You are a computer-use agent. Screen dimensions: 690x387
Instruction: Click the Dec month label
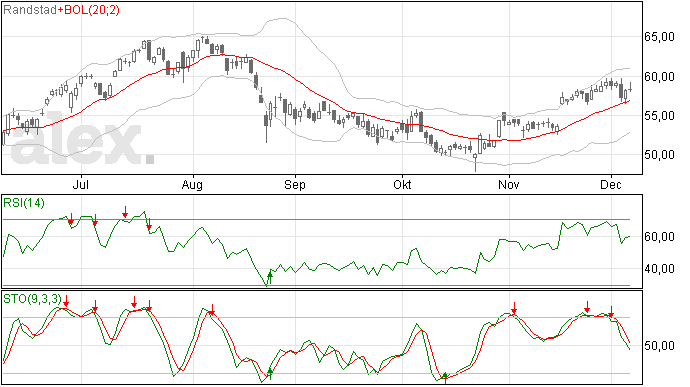(x=611, y=184)
